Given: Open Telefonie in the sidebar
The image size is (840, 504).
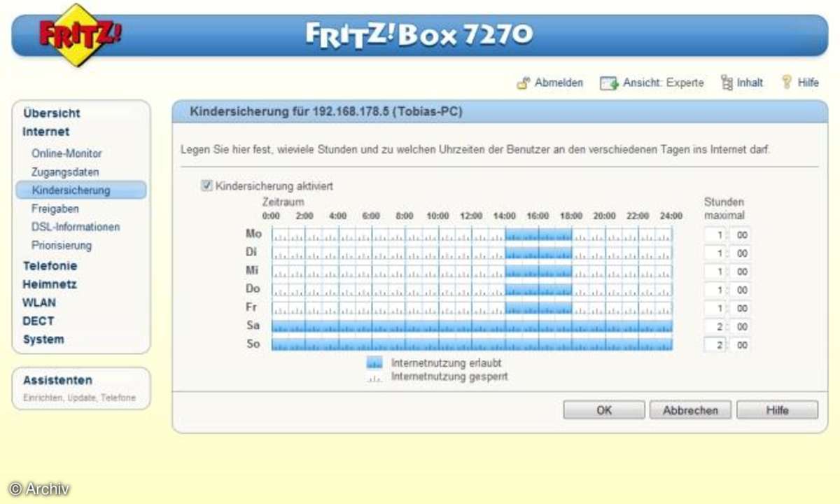Looking at the screenshot, I should pyautogui.click(x=50, y=266).
